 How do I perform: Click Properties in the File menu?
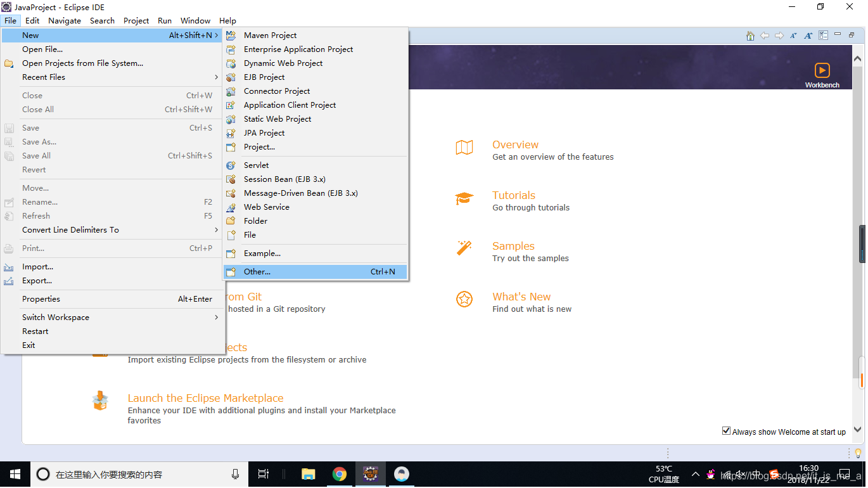tap(112, 299)
